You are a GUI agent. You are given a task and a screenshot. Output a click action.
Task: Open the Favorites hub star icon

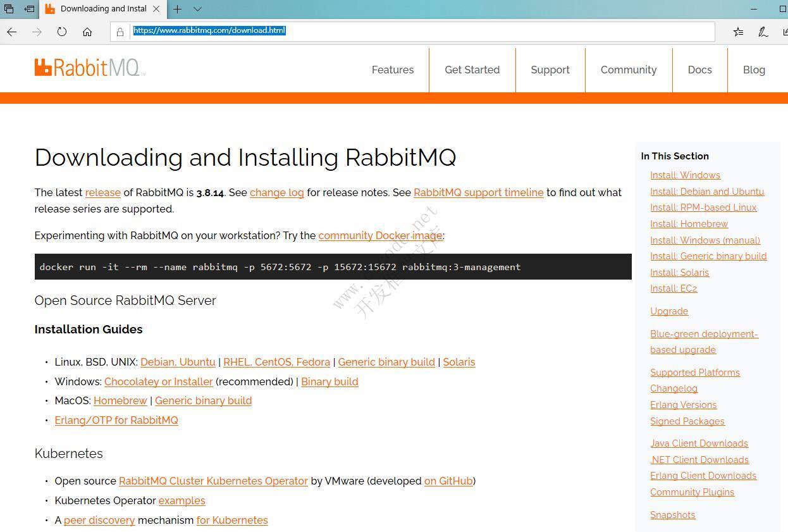738,32
